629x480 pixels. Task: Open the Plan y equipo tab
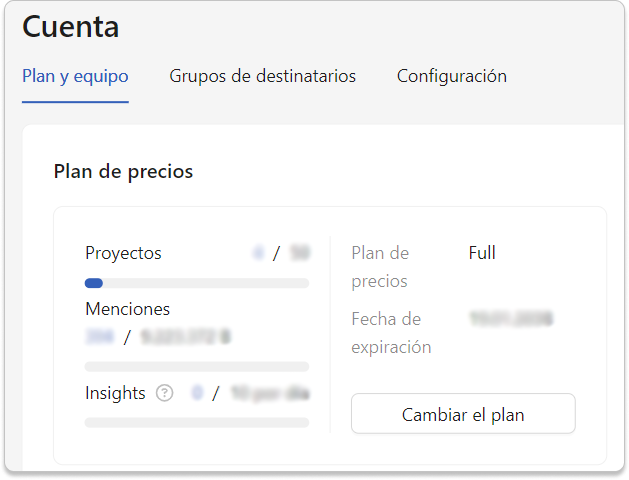pos(75,76)
